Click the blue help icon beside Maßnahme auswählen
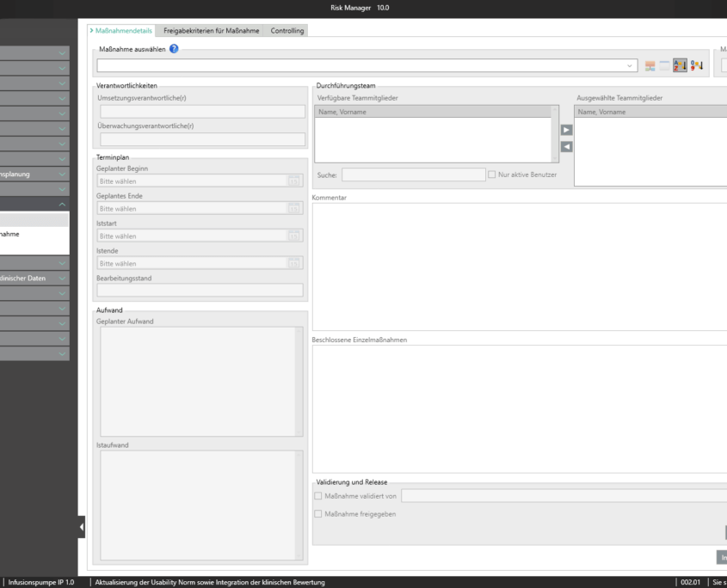Viewport: 727px width, 588px height. [175, 49]
